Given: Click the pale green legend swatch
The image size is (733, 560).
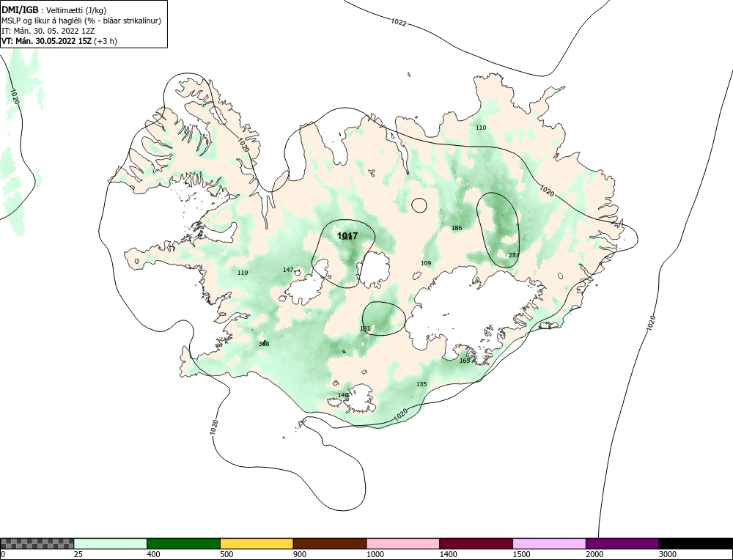Looking at the screenshot, I should click(x=111, y=543).
